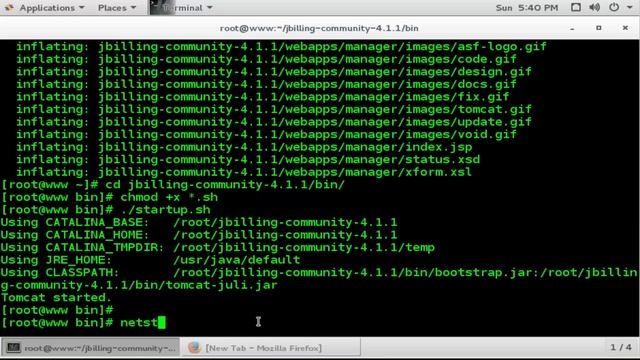Click the 'chmod +x *.sh' command text
Screen dimensions: 640x360
click(169, 197)
